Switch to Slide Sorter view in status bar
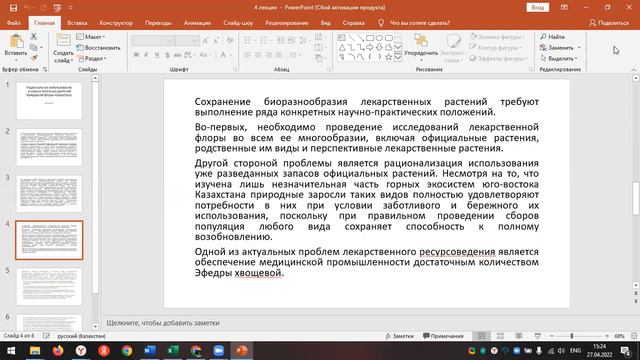Image resolution: width=640 pixels, height=360 pixels. (500, 336)
